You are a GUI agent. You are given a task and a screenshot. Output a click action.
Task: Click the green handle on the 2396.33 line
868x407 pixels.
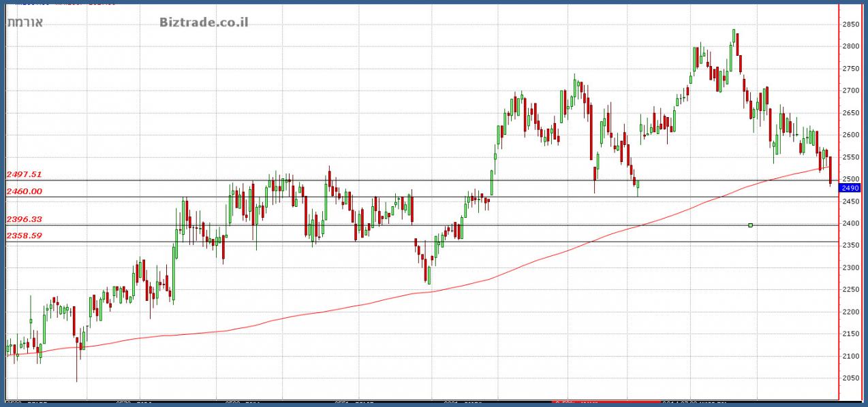click(750, 225)
